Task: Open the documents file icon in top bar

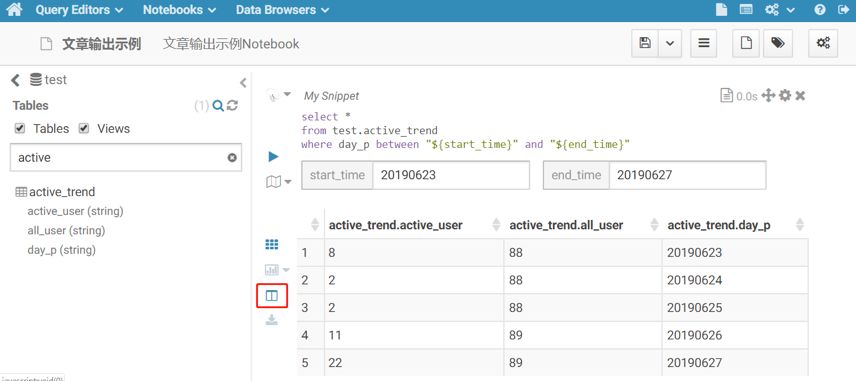Action: tap(722, 10)
